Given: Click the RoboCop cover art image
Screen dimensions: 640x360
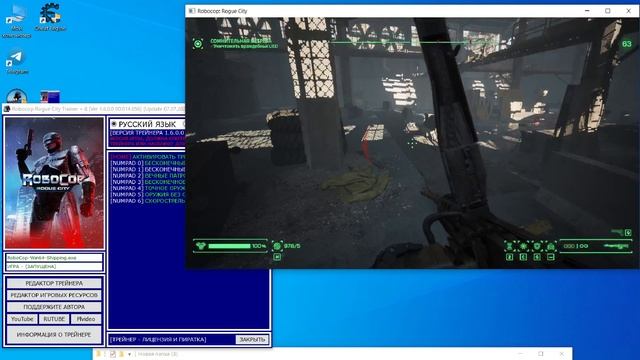Looking at the screenshot, I should click(54, 183).
